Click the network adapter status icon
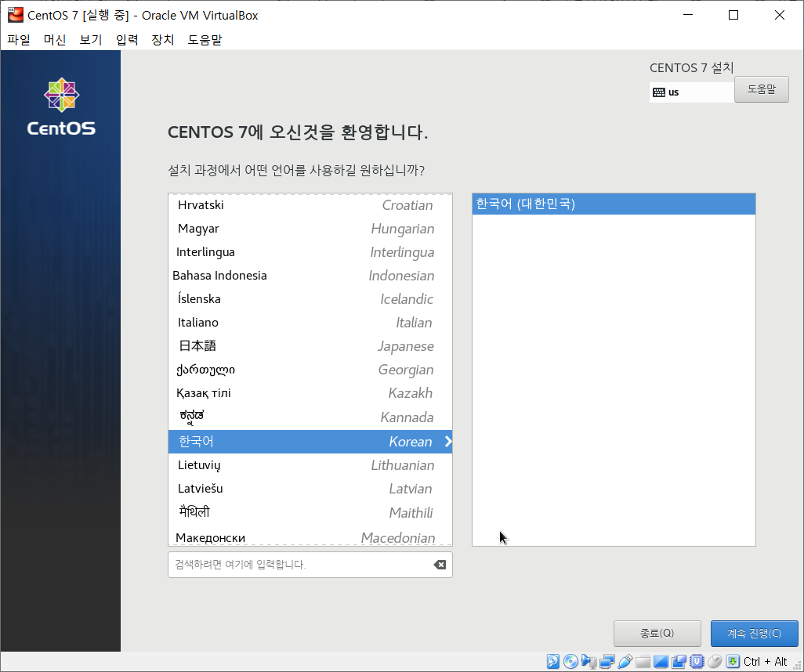Image resolution: width=804 pixels, height=672 pixels. (607, 661)
